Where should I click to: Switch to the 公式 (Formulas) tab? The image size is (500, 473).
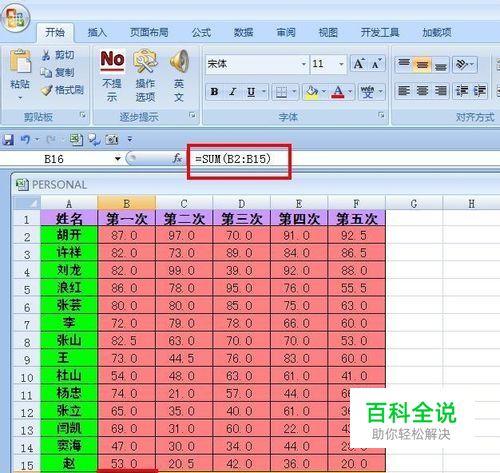(x=201, y=32)
